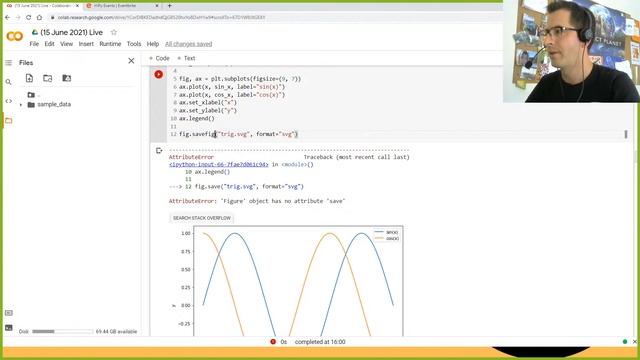Reload the browser page
Screen dimensions: 640x360
[x=29, y=18]
